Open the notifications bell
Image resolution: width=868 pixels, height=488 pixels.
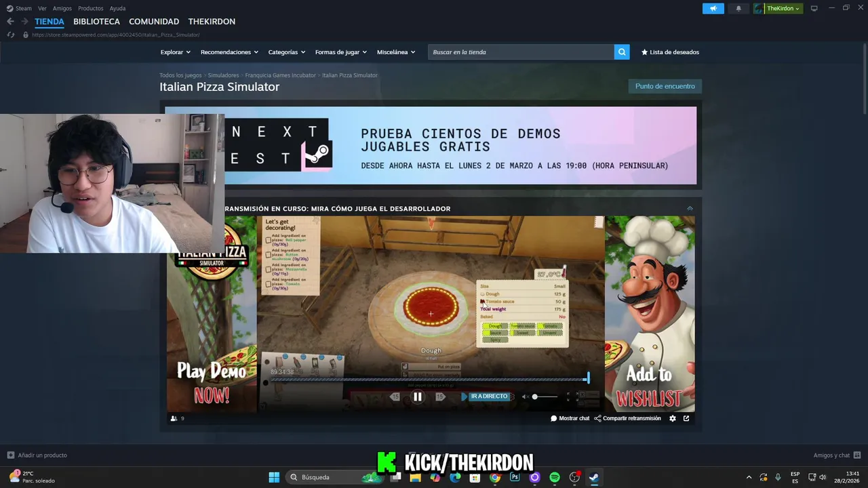pos(738,8)
